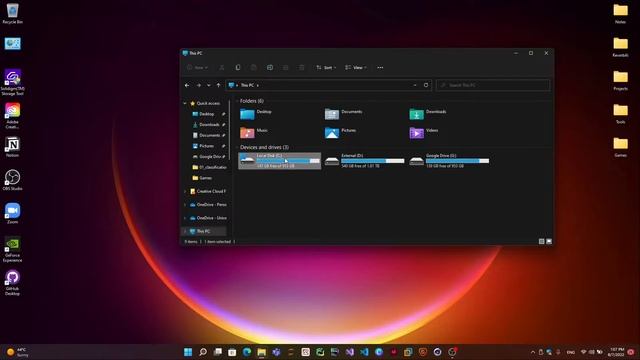Select Google Drive in the Quick access list
This screenshot has width=640, height=360.
click(209, 157)
